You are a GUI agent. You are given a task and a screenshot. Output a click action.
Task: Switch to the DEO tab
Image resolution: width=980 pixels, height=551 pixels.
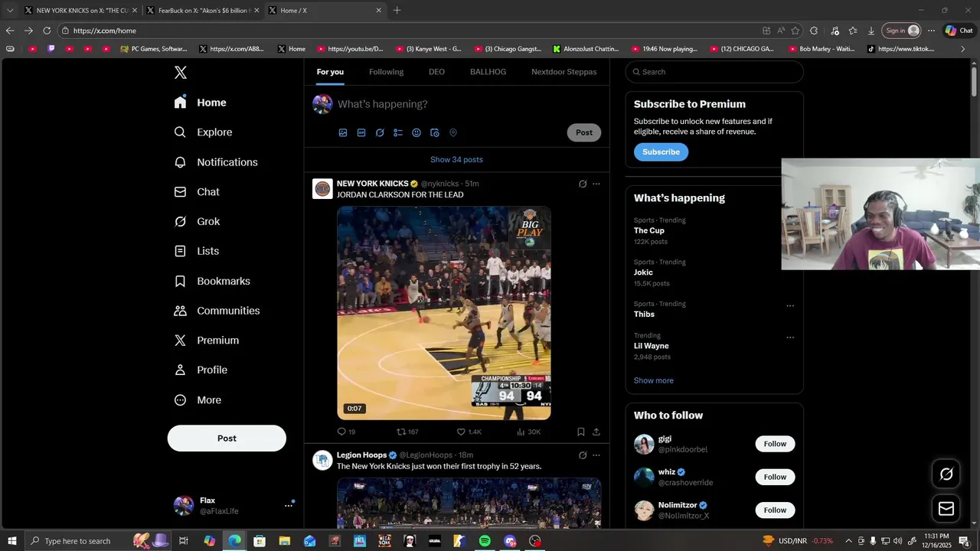coord(436,72)
